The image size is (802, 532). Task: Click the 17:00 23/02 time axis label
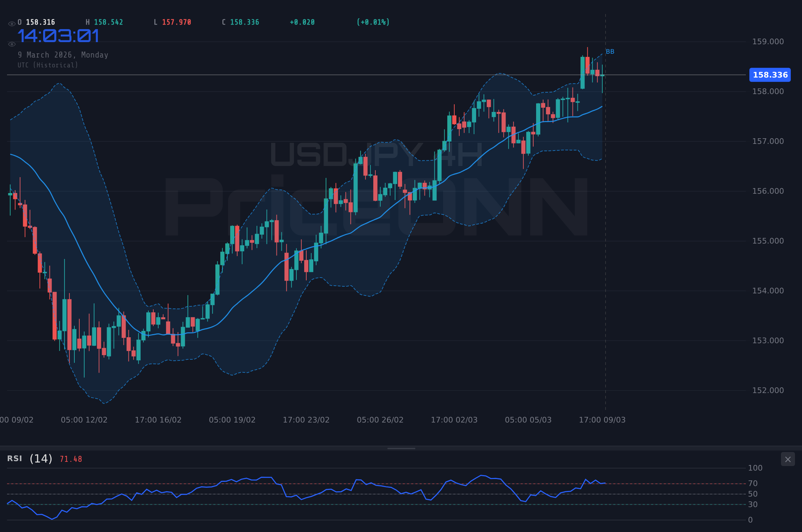(306, 420)
